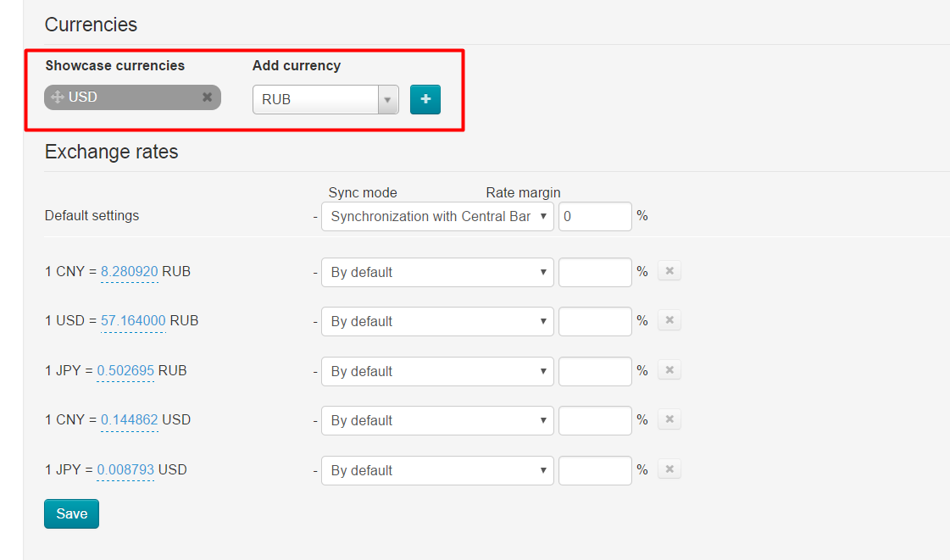This screenshot has height=560, width=950.
Task: Open sync mode dropdown for CNY to USD
Action: tap(437, 421)
